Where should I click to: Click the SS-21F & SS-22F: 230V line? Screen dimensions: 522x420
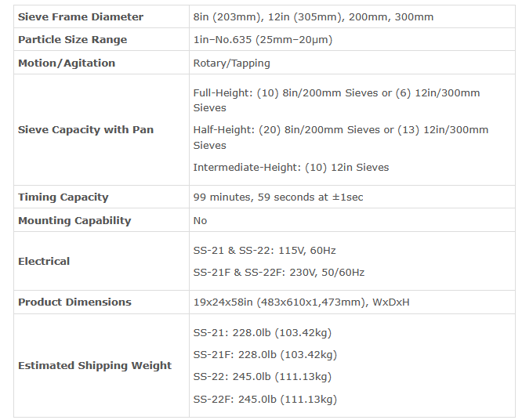pyautogui.click(x=278, y=272)
